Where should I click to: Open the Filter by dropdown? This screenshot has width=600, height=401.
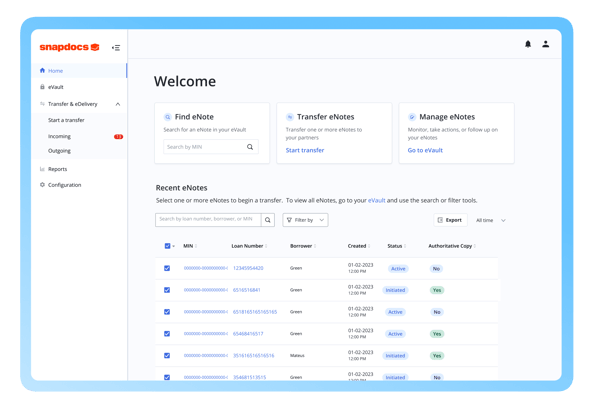(x=305, y=220)
